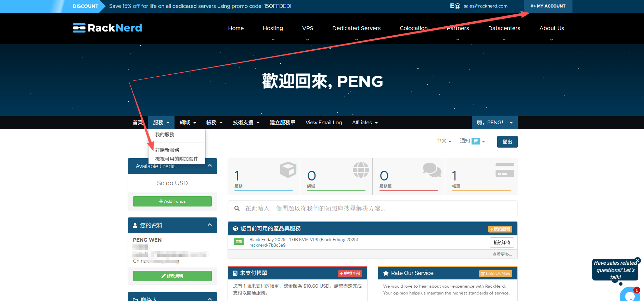Image resolution: width=644 pixels, height=301 pixels.
Task: Open the Datacenters menu
Action: (504, 28)
